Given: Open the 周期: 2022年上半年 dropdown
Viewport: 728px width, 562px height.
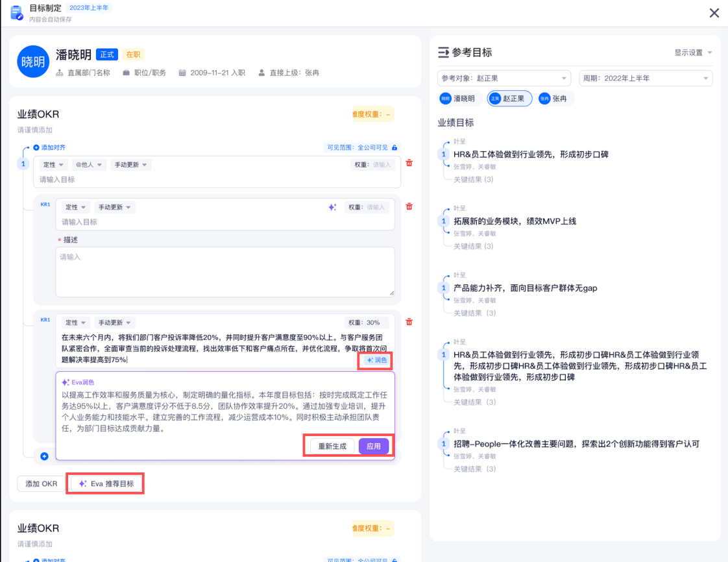Looking at the screenshot, I should 646,79.
